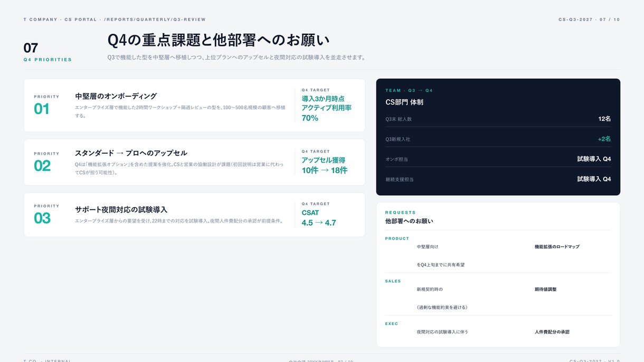
Task: Click the Q3末 総人数 row label
Action: [x=399, y=119]
